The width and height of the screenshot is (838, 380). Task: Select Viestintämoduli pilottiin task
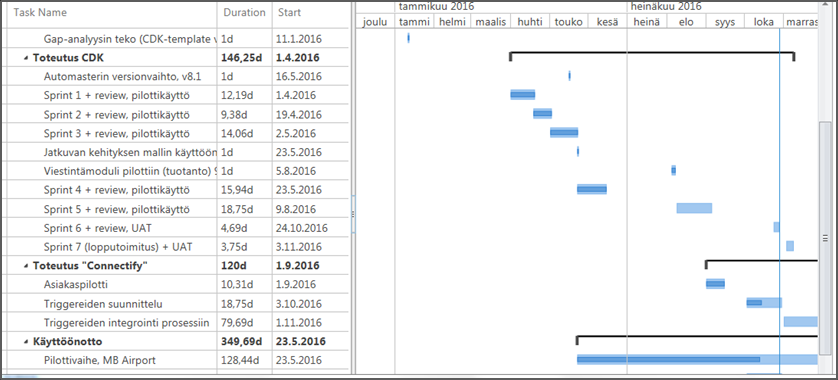click(130, 171)
